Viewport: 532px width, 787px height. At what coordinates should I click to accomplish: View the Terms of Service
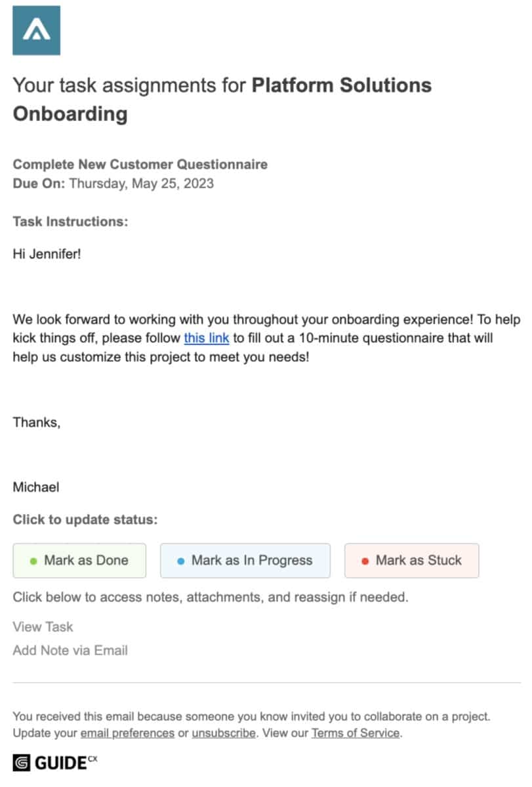[x=356, y=733]
